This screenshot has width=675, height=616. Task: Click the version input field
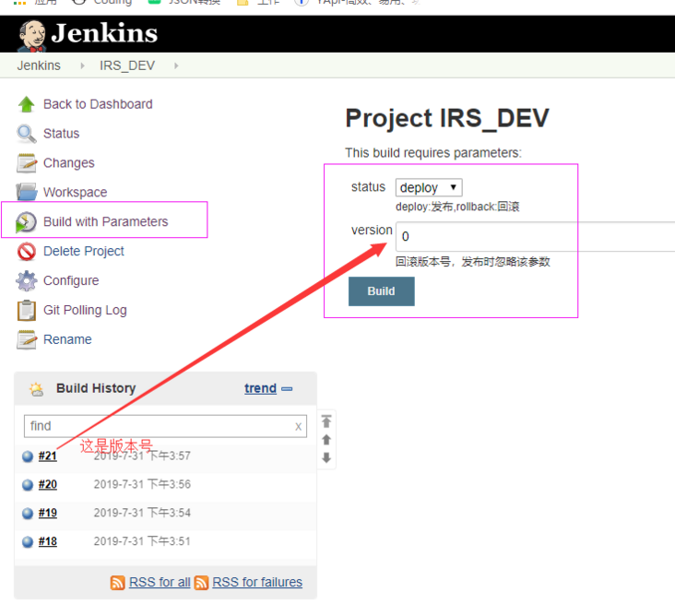pyautogui.click(x=535, y=236)
